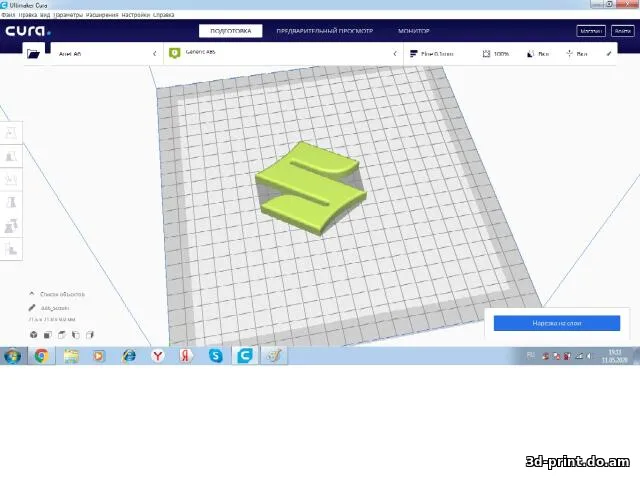Open the Справка menu

pos(164,15)
